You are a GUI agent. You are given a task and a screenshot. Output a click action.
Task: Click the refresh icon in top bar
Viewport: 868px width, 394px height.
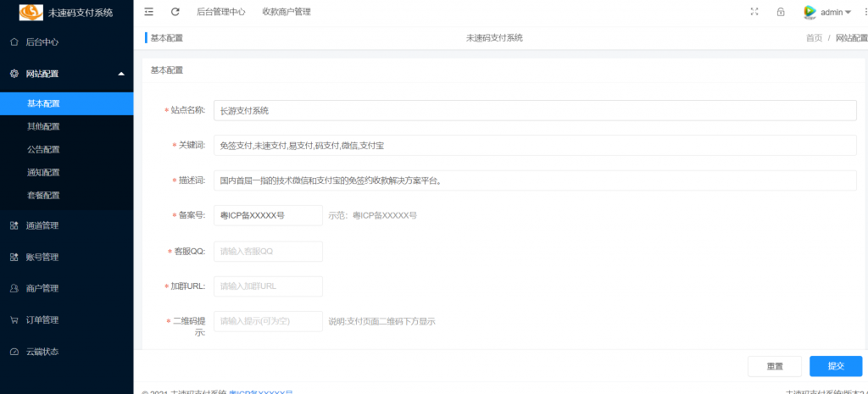point(175,12)
